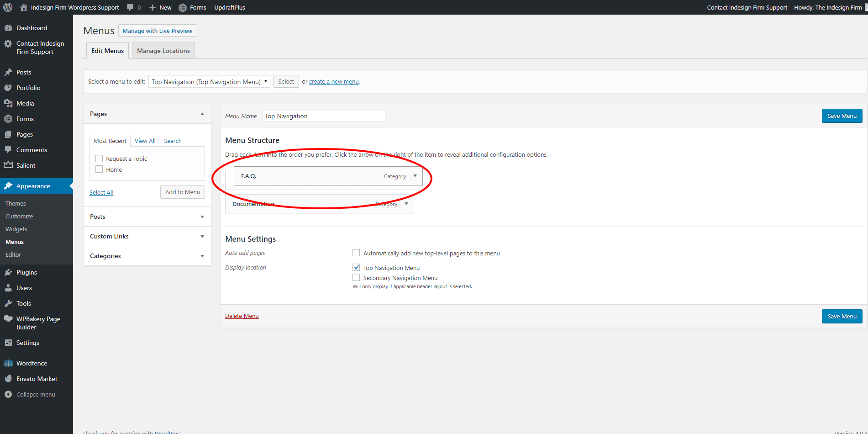Viewport: 868px width, 434px height.
Task: Click the Wordfence shield icon
Action: 8,363
